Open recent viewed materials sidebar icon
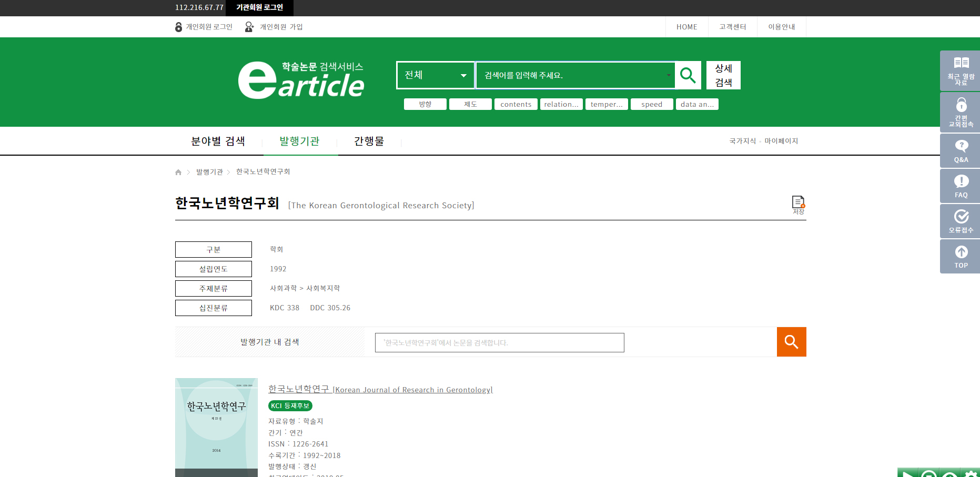 [961, 70]
